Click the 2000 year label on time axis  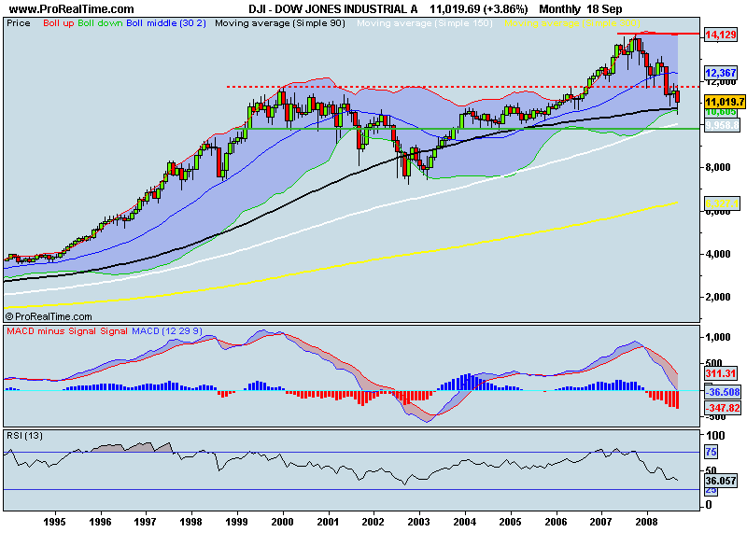click(x=282, y=522)
